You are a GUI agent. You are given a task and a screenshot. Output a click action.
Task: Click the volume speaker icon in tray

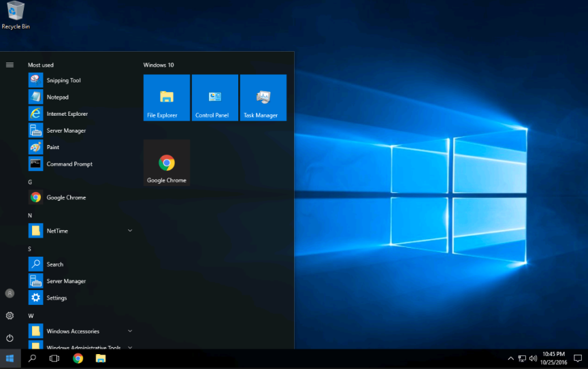[x=533, y=359]
